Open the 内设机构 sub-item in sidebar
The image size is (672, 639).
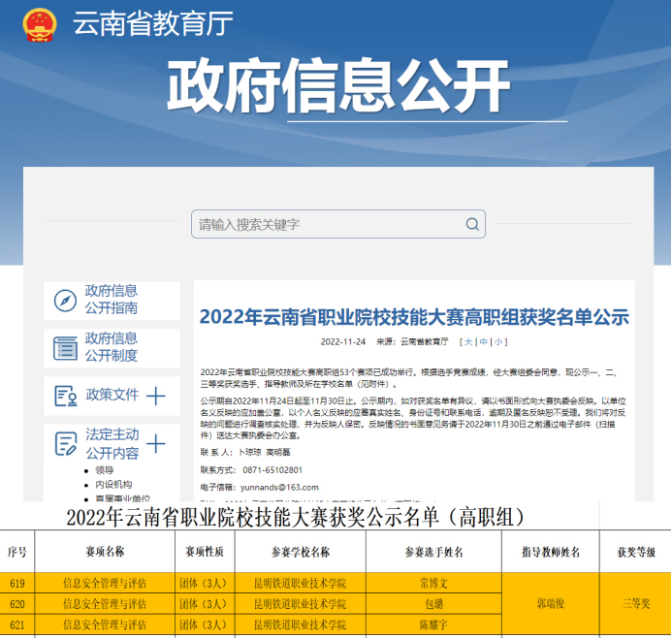[112, 484]
